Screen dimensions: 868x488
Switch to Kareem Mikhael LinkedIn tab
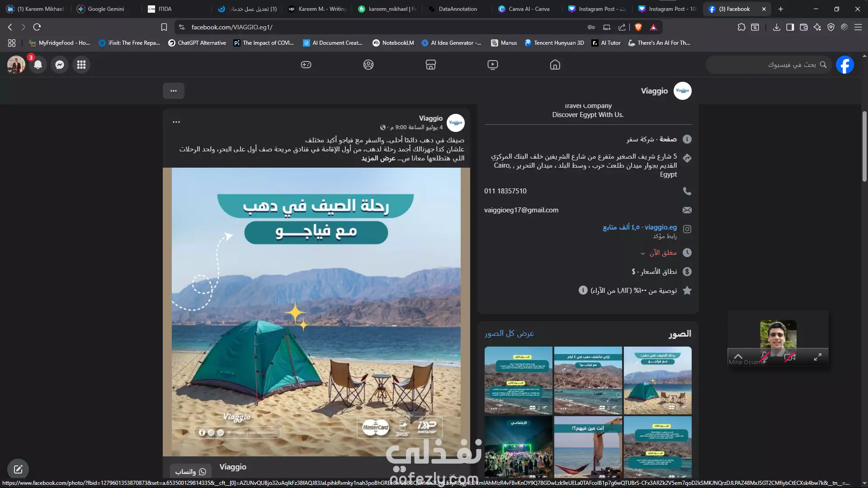(35, 9)
